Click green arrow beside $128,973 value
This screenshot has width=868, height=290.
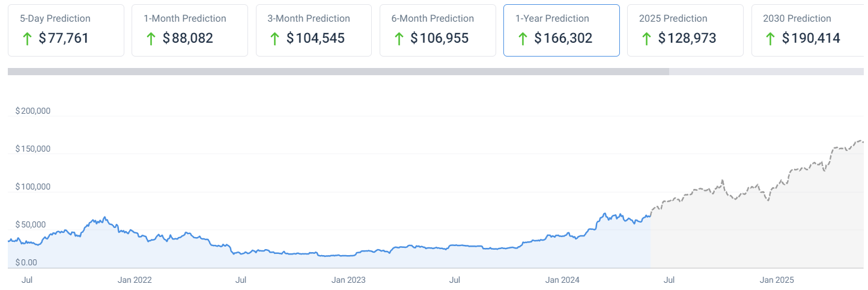[646, 39]
